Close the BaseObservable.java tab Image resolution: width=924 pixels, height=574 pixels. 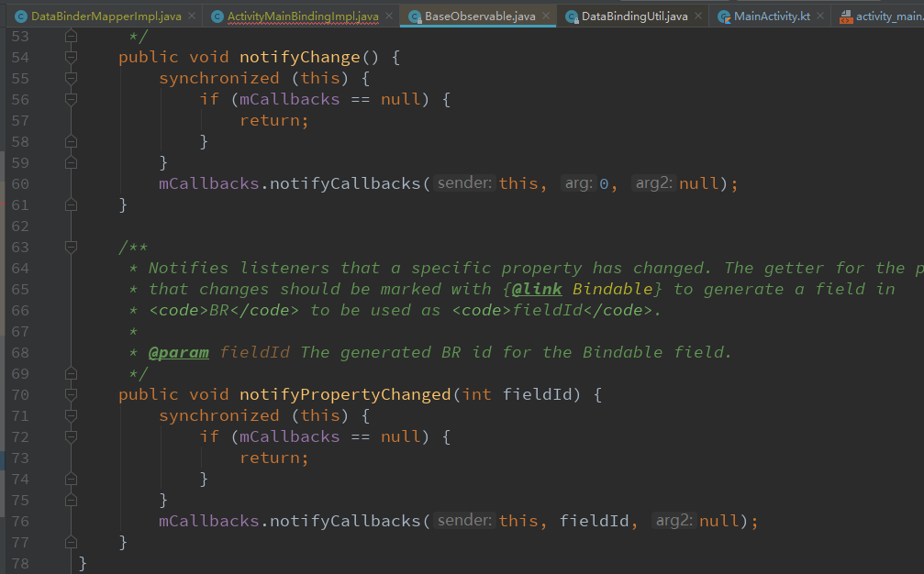click(546, 17)
